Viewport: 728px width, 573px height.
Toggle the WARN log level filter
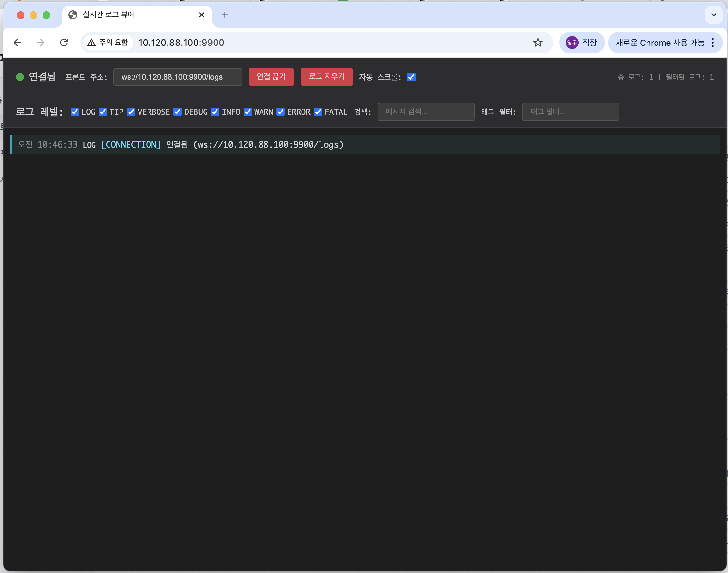point(247,112)
